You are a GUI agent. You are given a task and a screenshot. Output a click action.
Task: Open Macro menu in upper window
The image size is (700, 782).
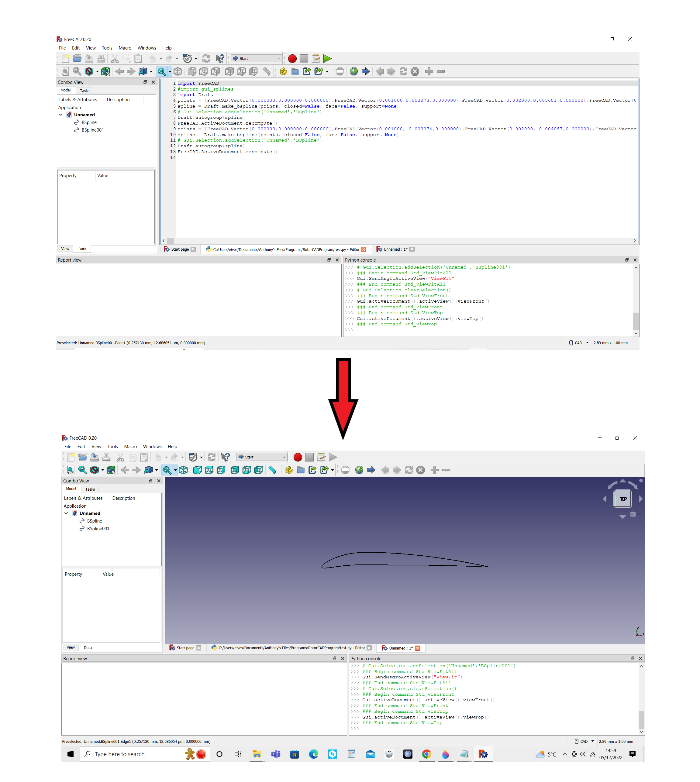125,48
